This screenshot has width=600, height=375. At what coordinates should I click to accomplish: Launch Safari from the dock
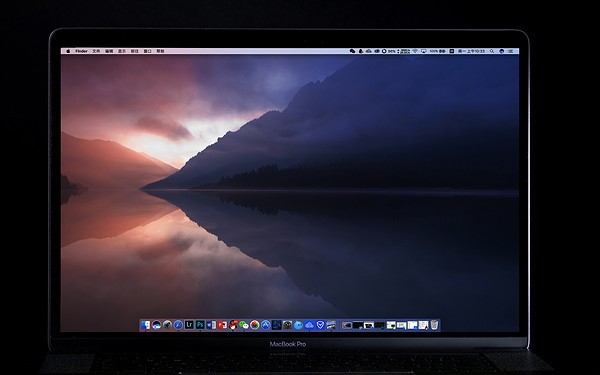pos(178,325)
